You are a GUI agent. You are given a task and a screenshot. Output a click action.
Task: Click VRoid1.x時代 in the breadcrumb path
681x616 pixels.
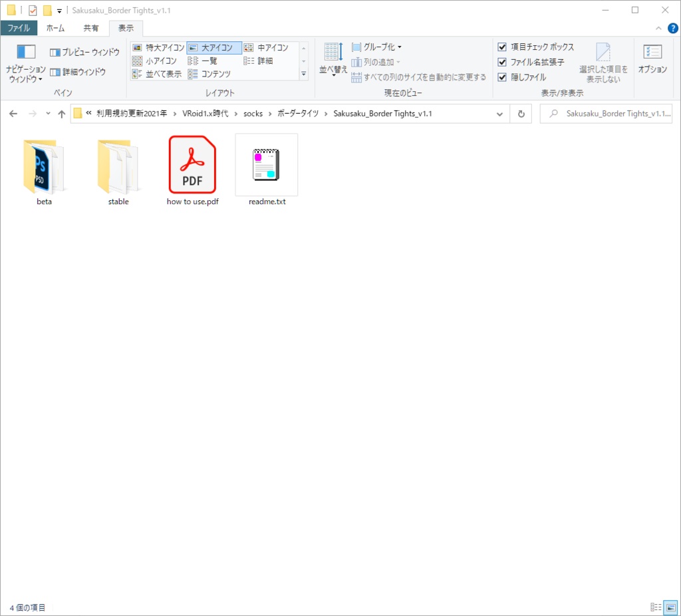point(205,114)
